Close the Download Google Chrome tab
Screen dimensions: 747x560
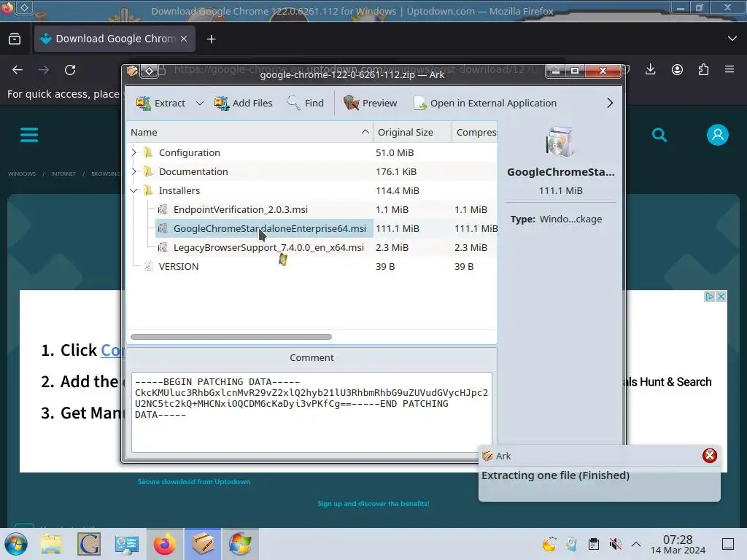[184, 39]
